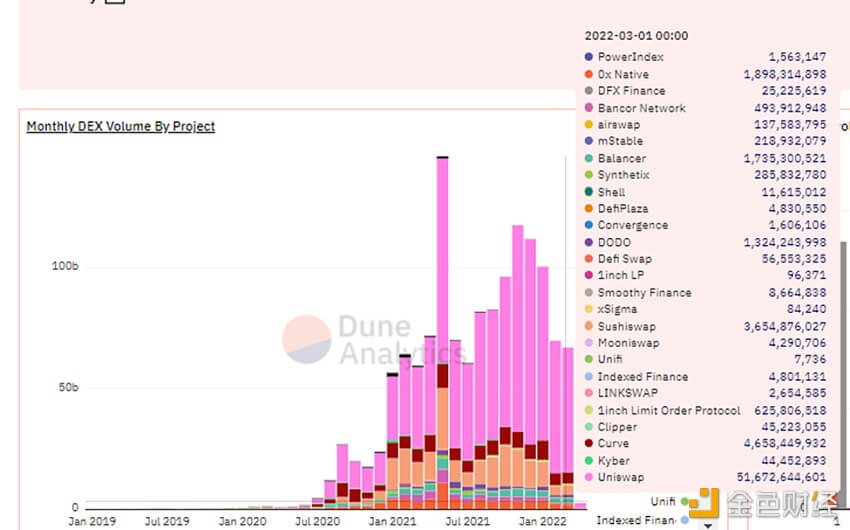Click the orange Jinse Finance logo icon
Viewport: 850px width, 530px height.
coord(704,503)
